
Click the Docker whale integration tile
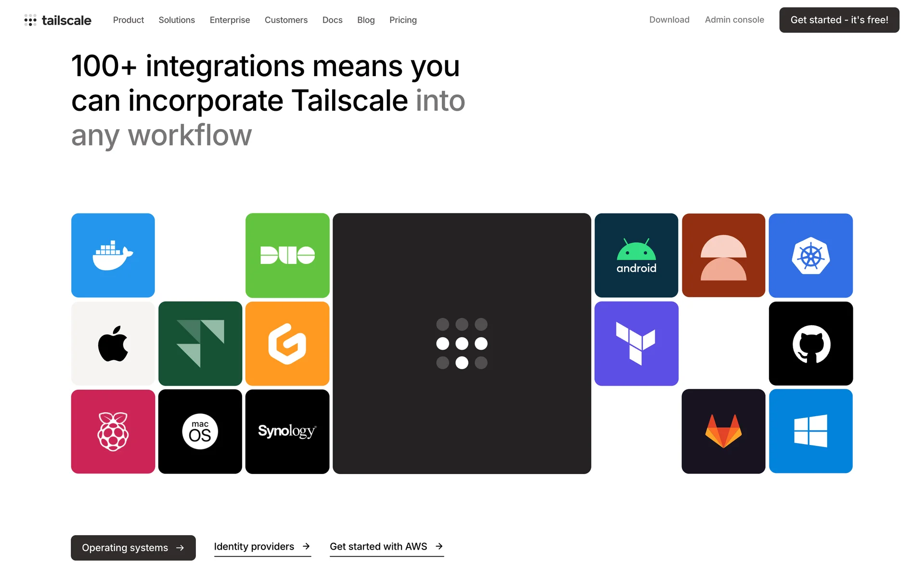click(113, 255)
